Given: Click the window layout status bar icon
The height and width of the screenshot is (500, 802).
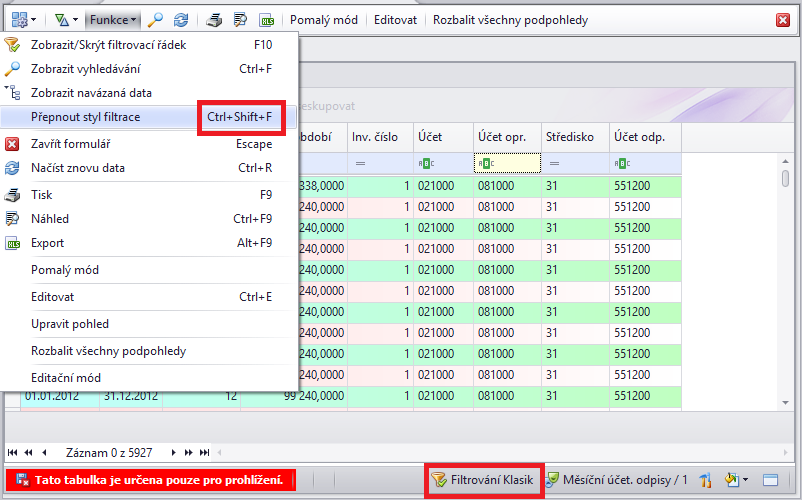Looking at the screenshot, I should (x=770, y=480).
